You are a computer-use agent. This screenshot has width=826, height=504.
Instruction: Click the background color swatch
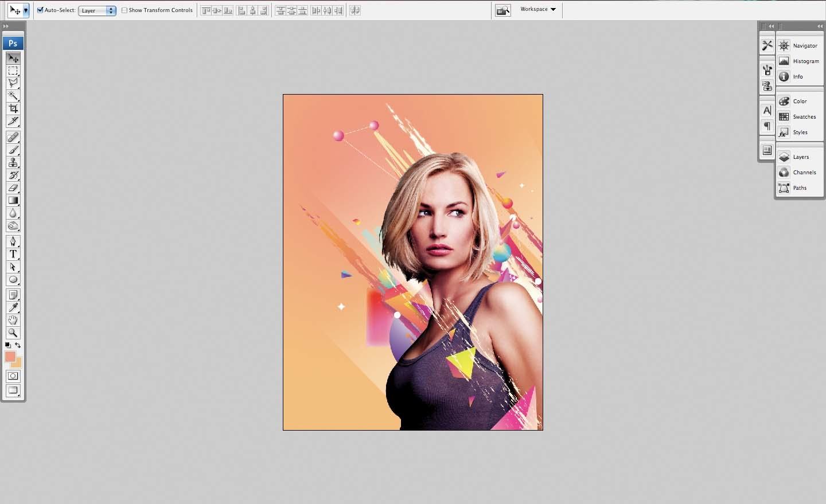click(18, 364)
